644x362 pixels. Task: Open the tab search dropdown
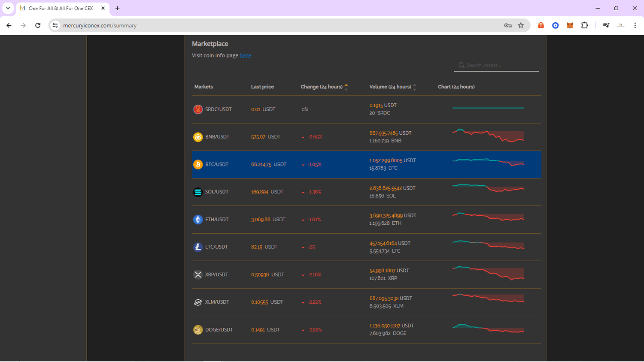tap(8, 8)
